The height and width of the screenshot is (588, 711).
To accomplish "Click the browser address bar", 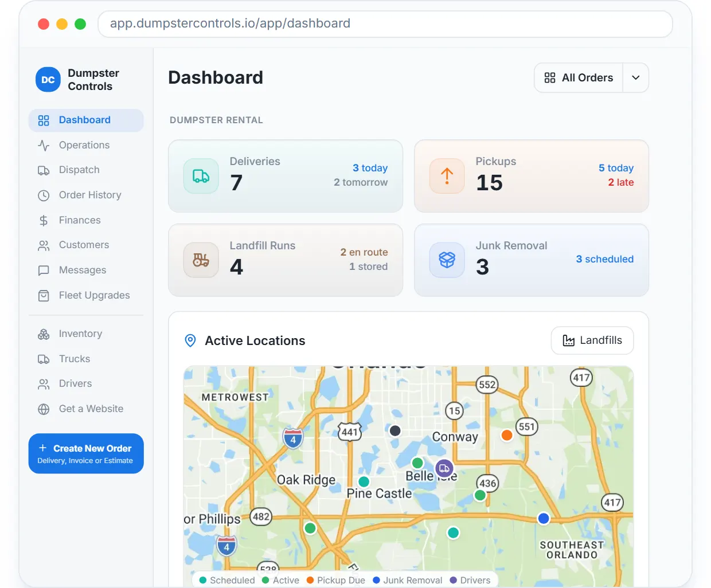I will (x=385, y=23).
